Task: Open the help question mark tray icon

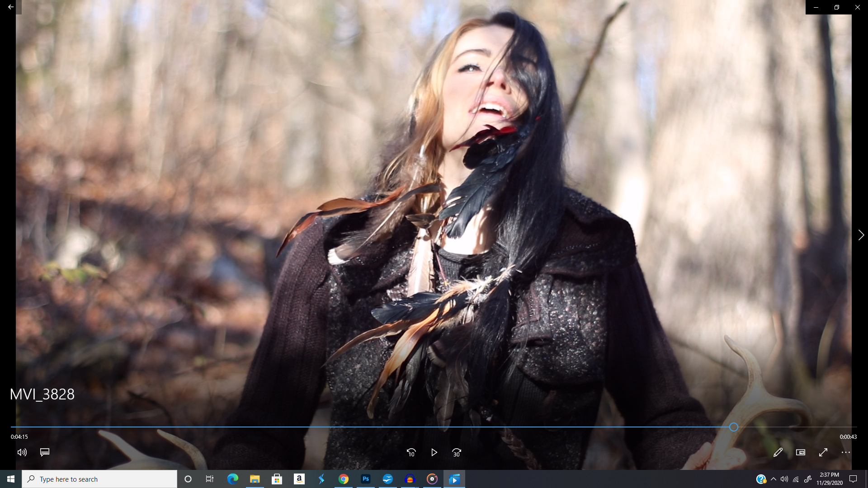Action: point(761,479)
